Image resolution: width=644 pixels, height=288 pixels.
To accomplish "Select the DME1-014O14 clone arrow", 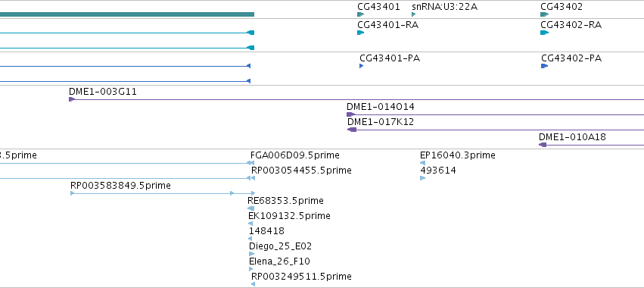I will point(350,114).
